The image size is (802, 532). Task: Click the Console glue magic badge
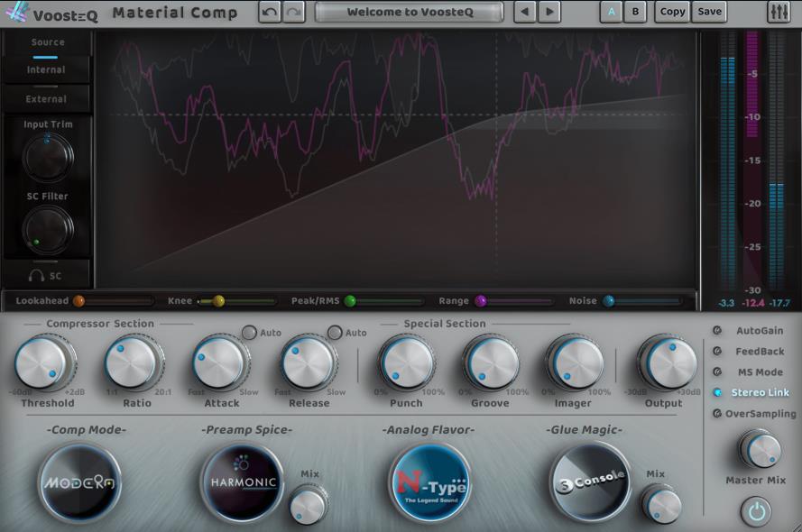[x=590, y=481]
